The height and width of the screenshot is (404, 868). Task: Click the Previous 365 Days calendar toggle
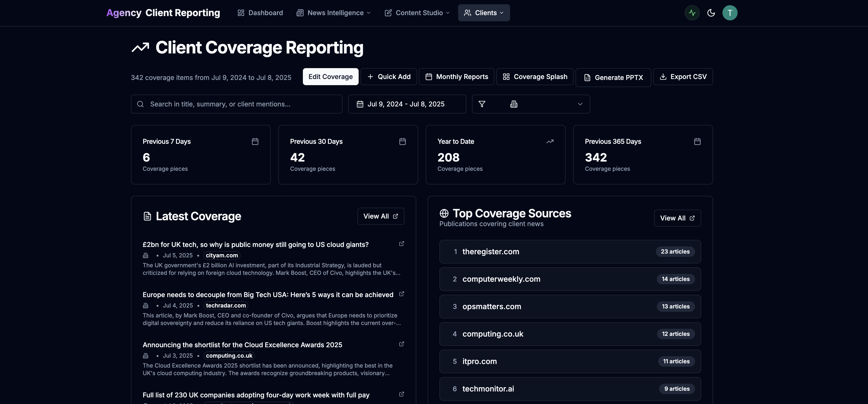pos(697,142)
